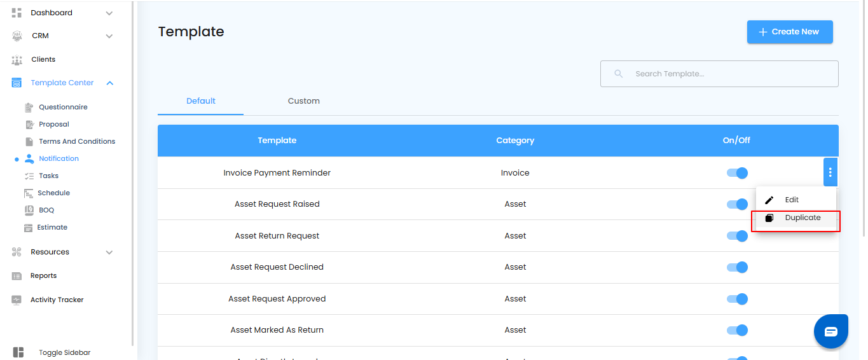Screen dimensions: 868x360
Task: Open the blue chat widget bubble
Action: click(831, 331)
